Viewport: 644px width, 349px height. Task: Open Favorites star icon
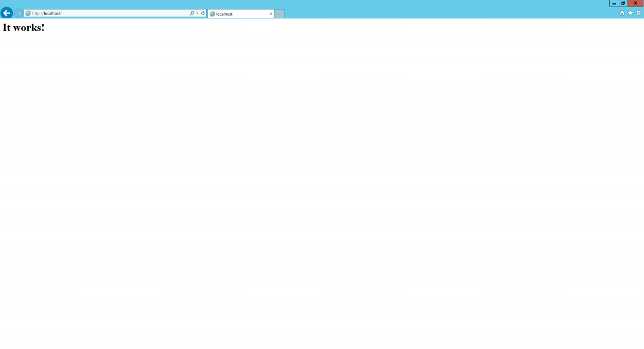630,13
